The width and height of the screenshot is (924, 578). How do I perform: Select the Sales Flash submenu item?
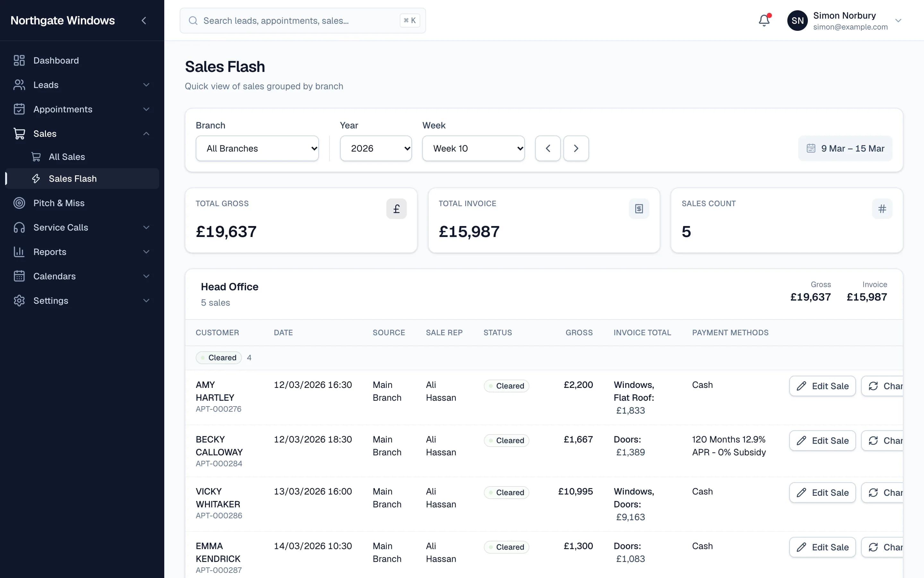[82, 179]
